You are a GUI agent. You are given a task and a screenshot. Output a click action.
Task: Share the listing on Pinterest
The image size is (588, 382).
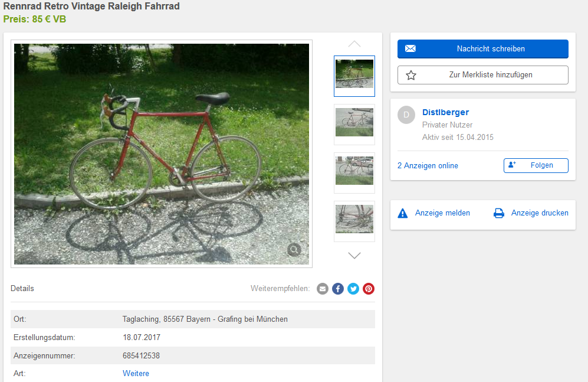[x=369, y=289]
